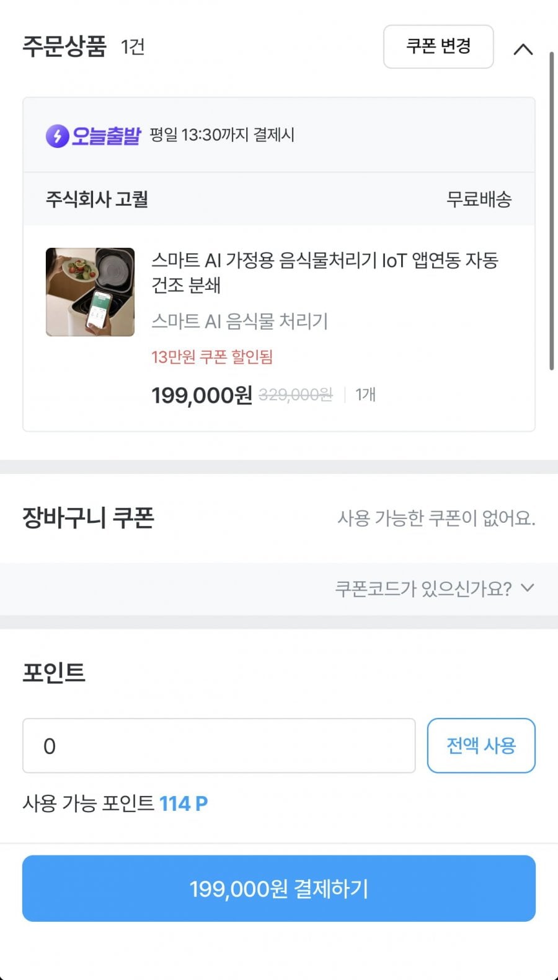Collapse the 주문상품 section chevron
The image size is (558, 980).
coord(523,49)
